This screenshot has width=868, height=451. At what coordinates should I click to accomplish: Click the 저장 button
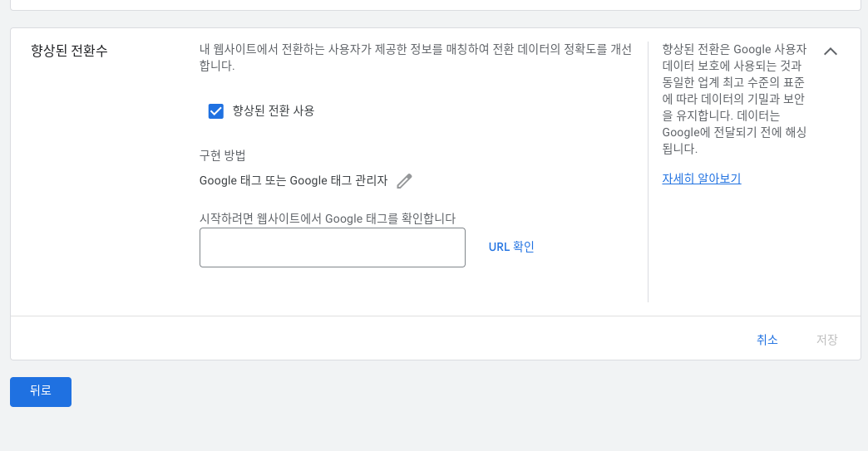pyautogui.click(x=827, y=340)
